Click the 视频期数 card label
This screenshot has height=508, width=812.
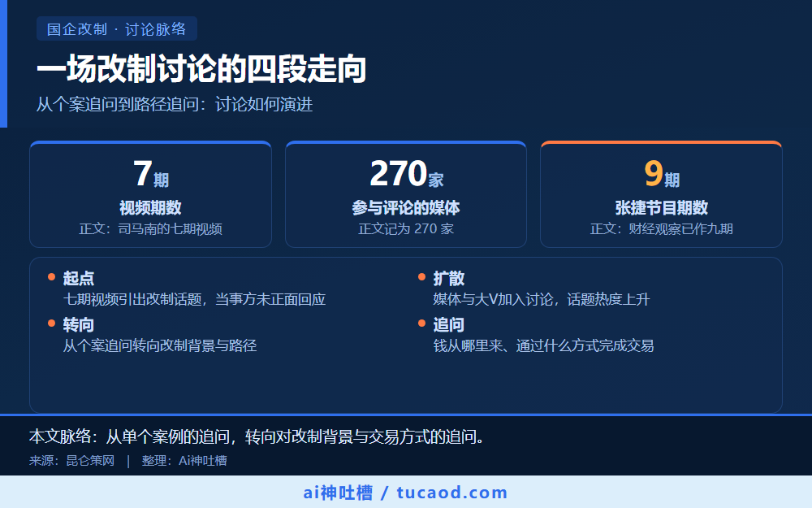151,207
